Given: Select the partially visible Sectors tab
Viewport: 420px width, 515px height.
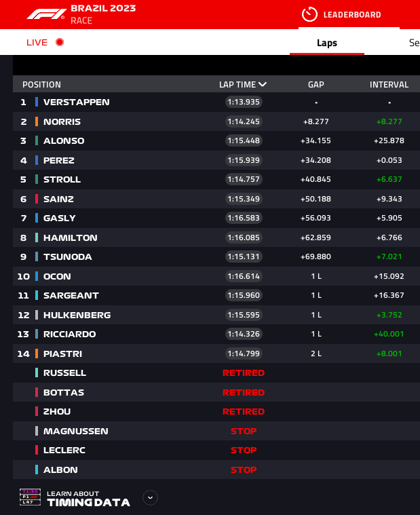Looking at the screenshot, I should point(414,43).
